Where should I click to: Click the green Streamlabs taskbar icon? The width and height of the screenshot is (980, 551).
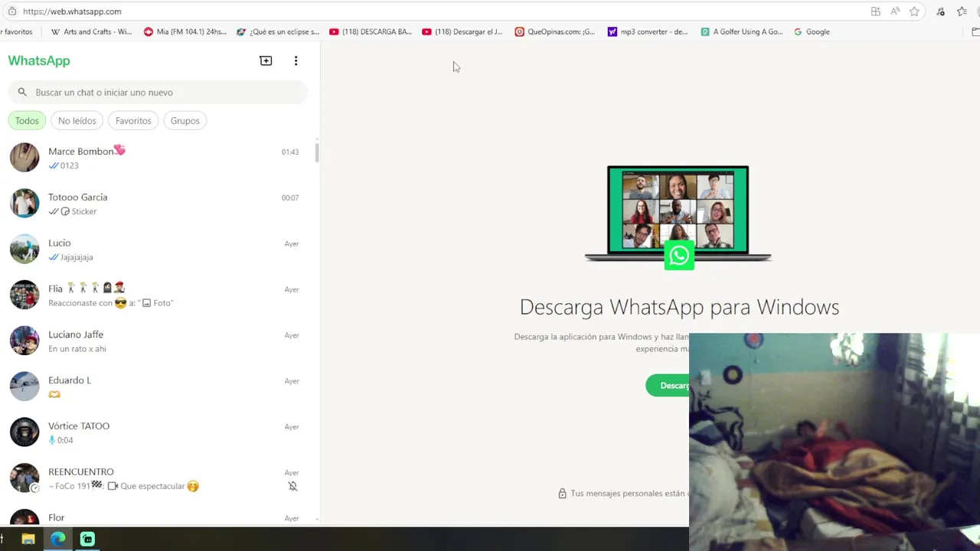point(87,539)
